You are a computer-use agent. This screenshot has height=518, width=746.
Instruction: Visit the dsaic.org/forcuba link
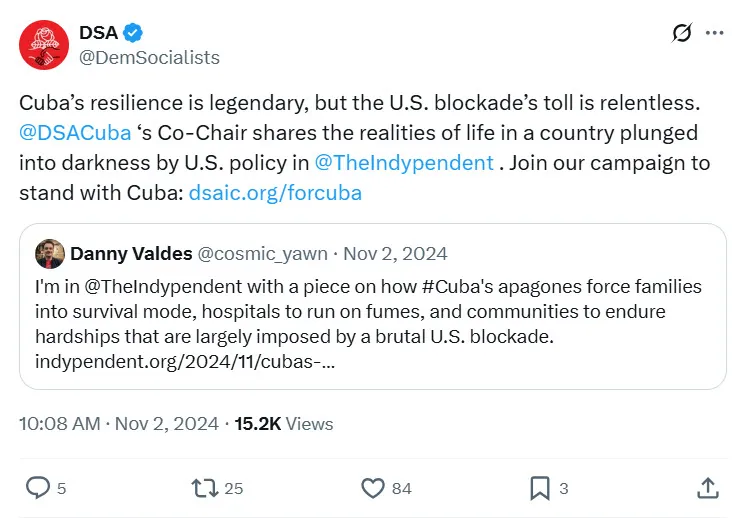pos(275,192)
